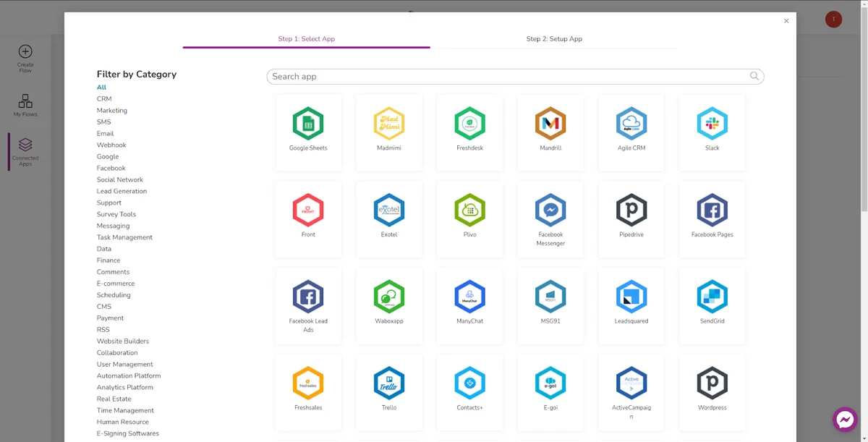Select the Waboxapp app icon
The width and height of the screenshot is (868, 442).
(x=389, y=297)
